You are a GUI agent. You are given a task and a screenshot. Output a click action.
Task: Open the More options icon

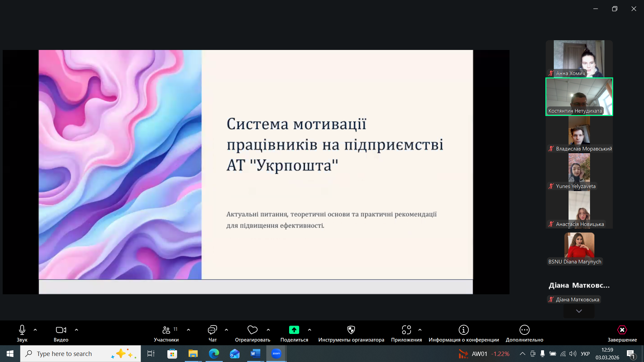point(524,330)
